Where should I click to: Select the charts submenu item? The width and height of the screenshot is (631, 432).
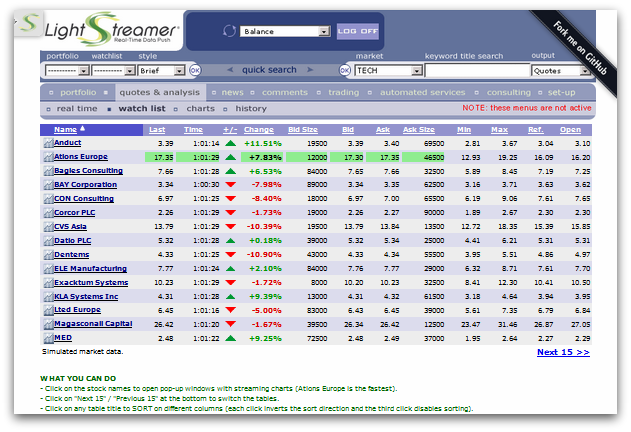[200, 109]
